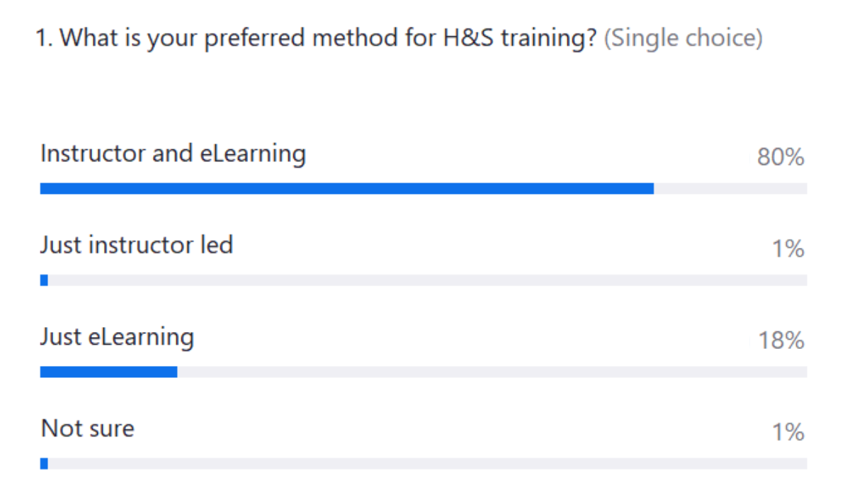Select the 'Just eLearning' option label
The image size is (850, 504).
click(117, 337)
